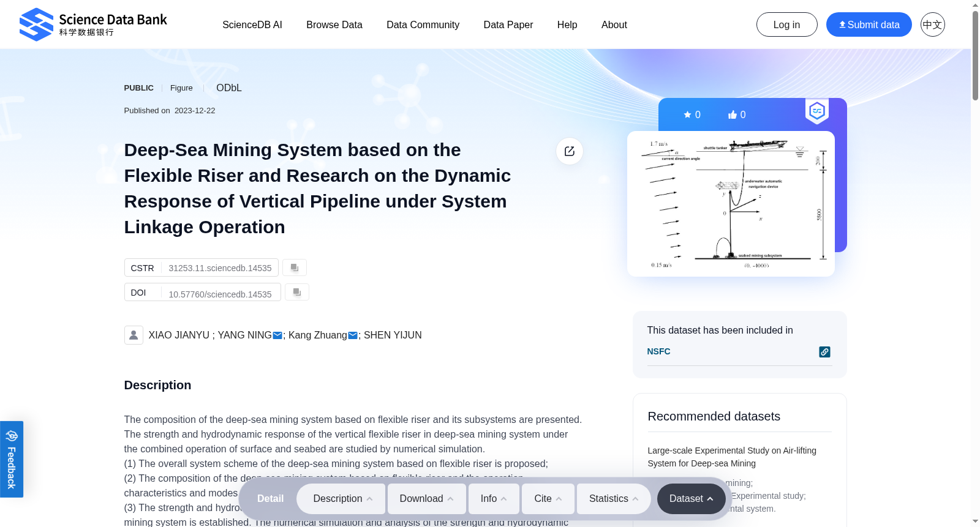The width and height of the screenshot is (980, 527).
Task: Open the NSFC link icon
Action: coord(824,352)
